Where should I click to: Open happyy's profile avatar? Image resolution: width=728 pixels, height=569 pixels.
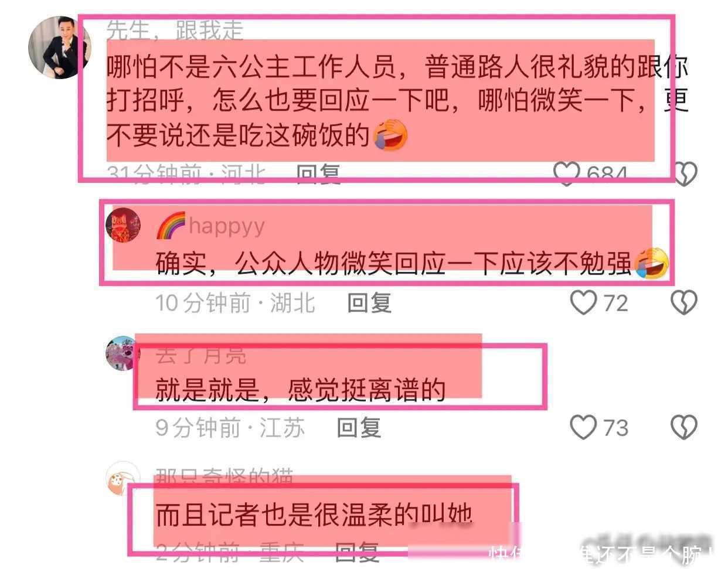[123, 224]
